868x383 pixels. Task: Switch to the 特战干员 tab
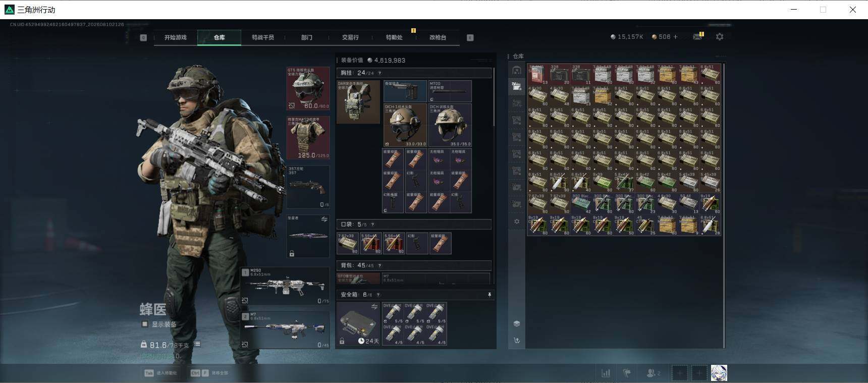pyautogui.click(x=262, y=37)
